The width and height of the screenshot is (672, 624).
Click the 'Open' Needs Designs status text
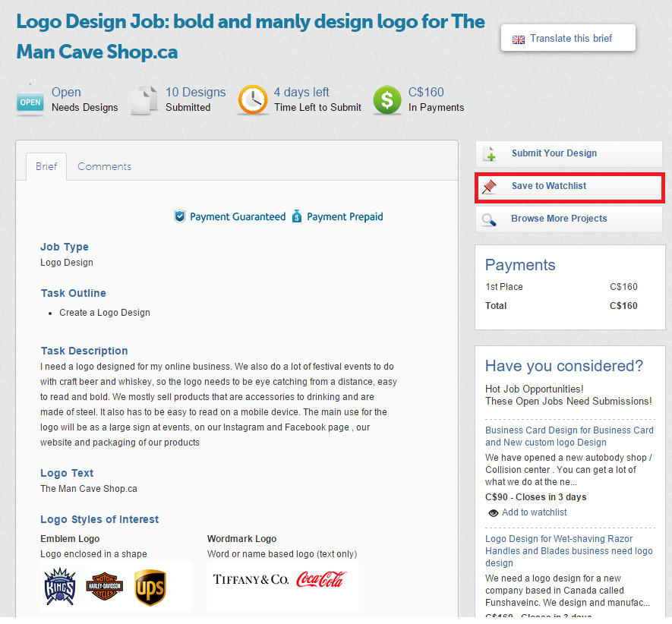(x=66, y=92)
